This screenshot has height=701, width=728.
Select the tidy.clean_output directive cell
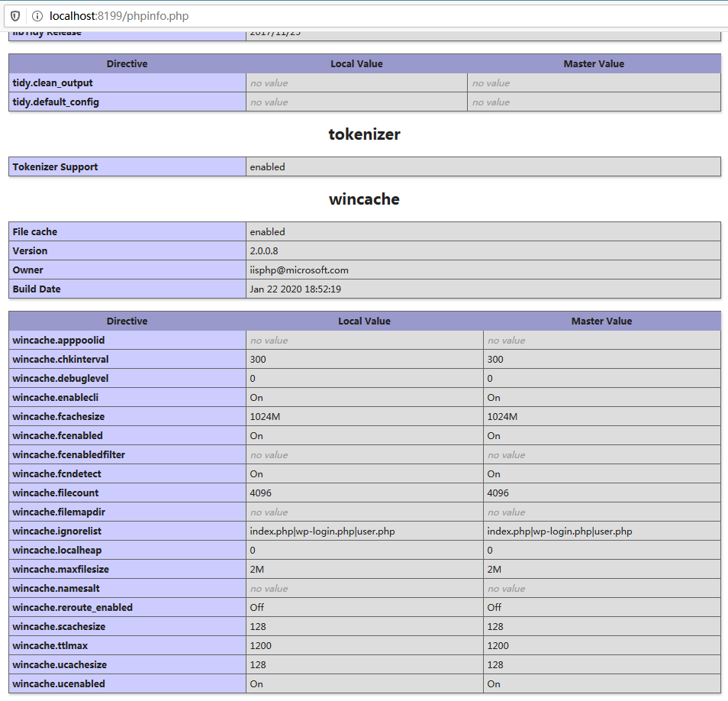point(127,83)
